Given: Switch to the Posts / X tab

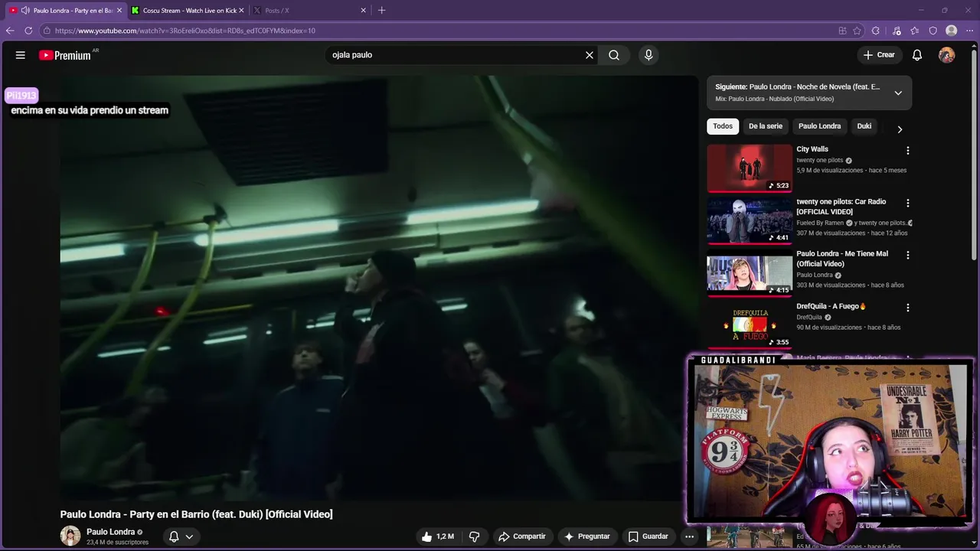Looking at the screenshot, I should point(309,11).
